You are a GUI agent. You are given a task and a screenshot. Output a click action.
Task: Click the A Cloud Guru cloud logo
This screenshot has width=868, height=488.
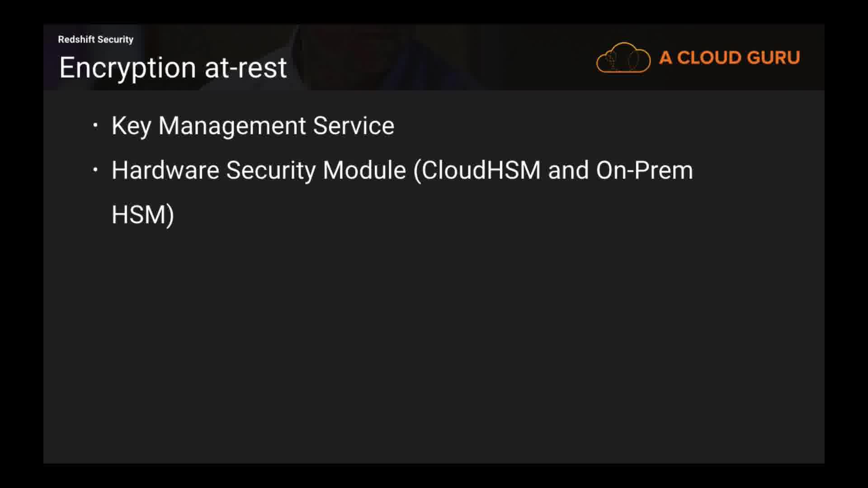tap(623, 58)
